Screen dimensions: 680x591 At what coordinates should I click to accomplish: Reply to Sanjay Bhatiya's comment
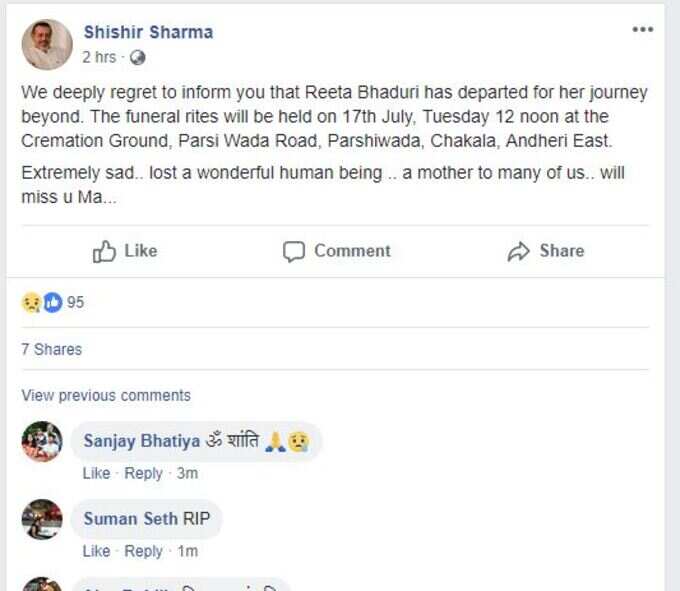click(x=144, y=473)
